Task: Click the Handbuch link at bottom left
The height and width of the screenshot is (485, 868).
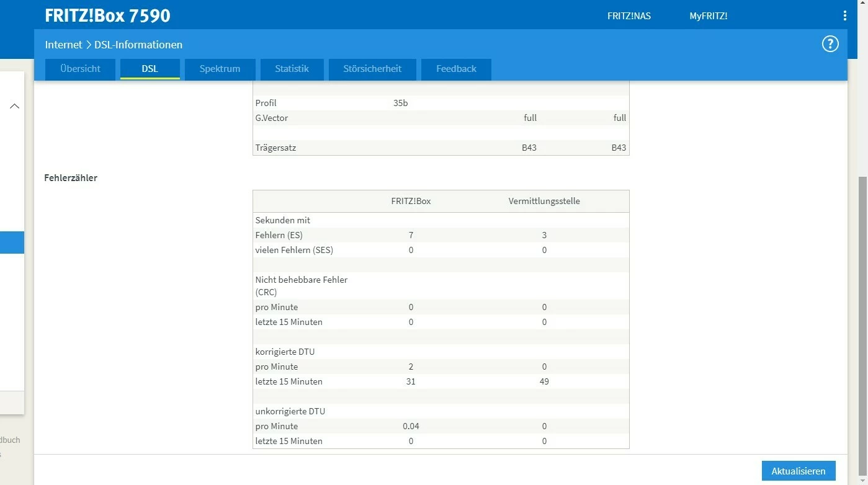Action: (x=10, y=440)
